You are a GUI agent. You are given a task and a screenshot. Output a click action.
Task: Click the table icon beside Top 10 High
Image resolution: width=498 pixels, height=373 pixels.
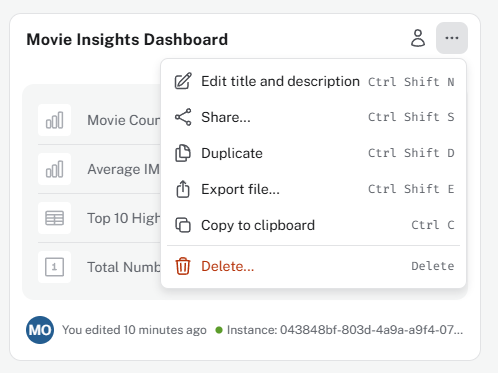coord(54,218)
